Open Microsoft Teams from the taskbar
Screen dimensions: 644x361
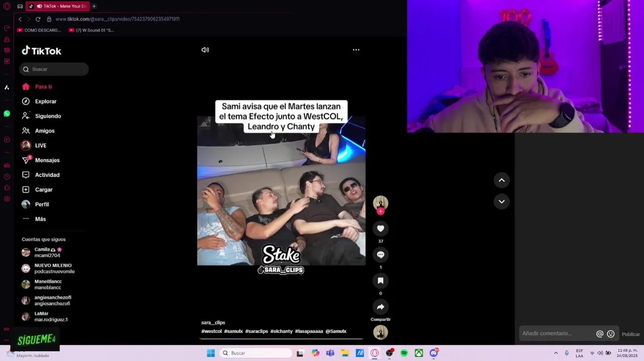tap(330, 353)
